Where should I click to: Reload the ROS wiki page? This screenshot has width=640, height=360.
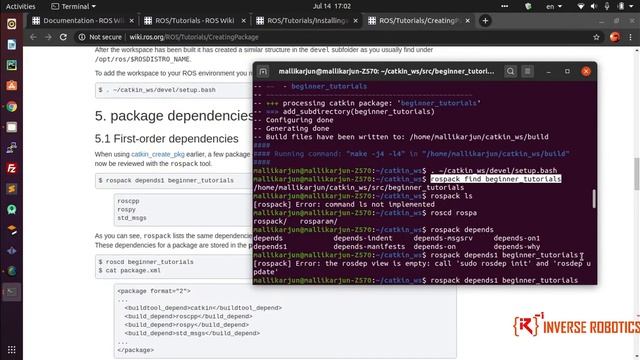click(63, 37)
